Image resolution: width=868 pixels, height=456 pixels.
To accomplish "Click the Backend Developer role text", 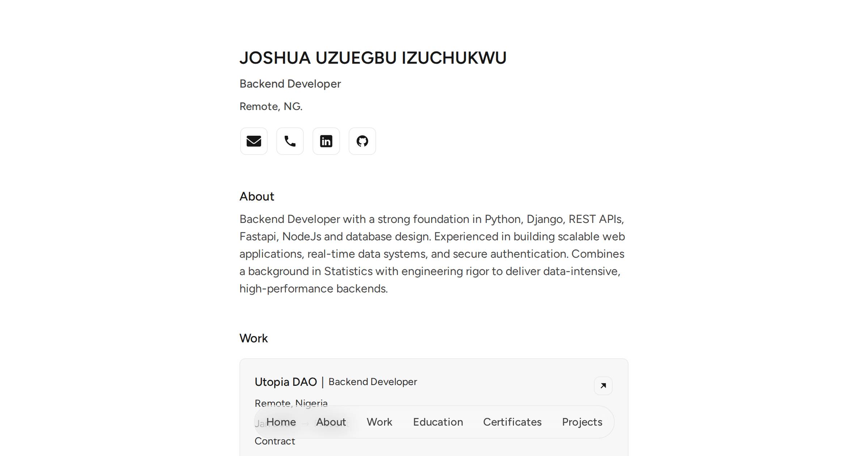I will click(x=290, y=84).
